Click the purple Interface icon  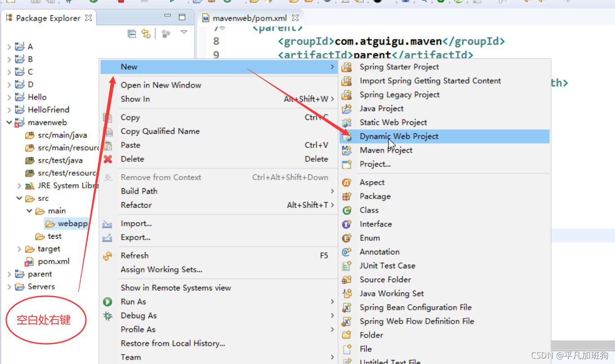pos(346,224)
